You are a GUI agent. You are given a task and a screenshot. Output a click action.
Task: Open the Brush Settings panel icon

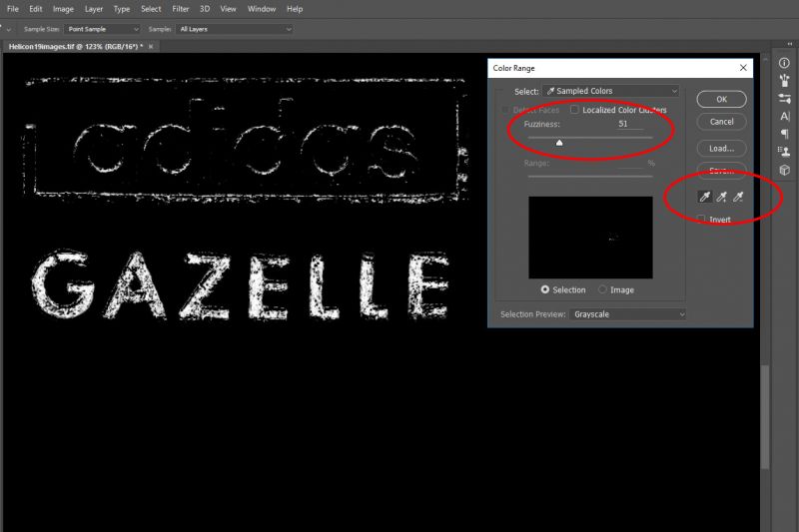(x=784, y=98)
